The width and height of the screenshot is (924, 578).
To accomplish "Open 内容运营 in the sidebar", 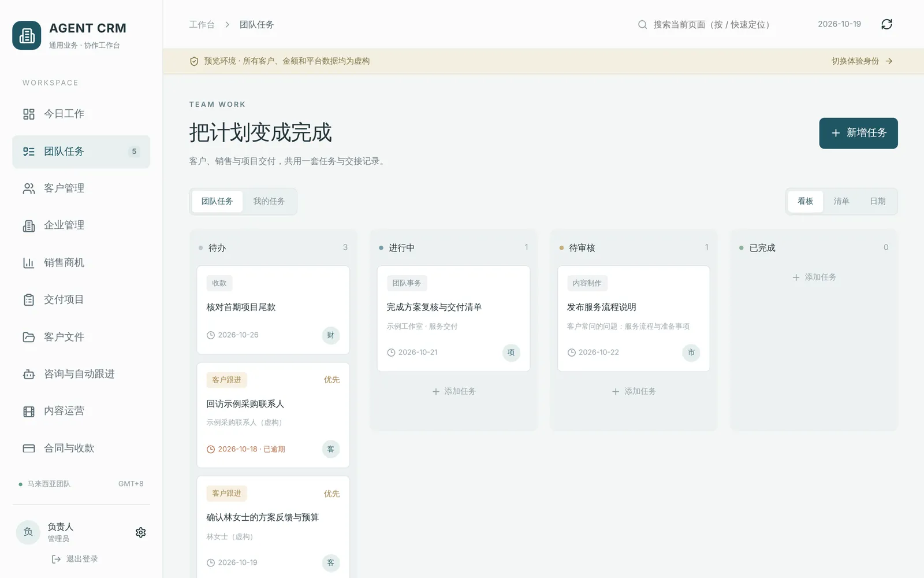I will click(x=81, y=411).
